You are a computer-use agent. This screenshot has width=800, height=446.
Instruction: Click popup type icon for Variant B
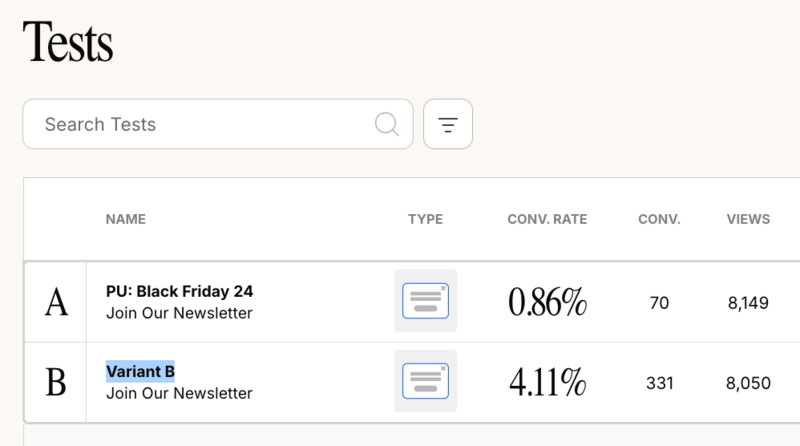coord(425,381)
